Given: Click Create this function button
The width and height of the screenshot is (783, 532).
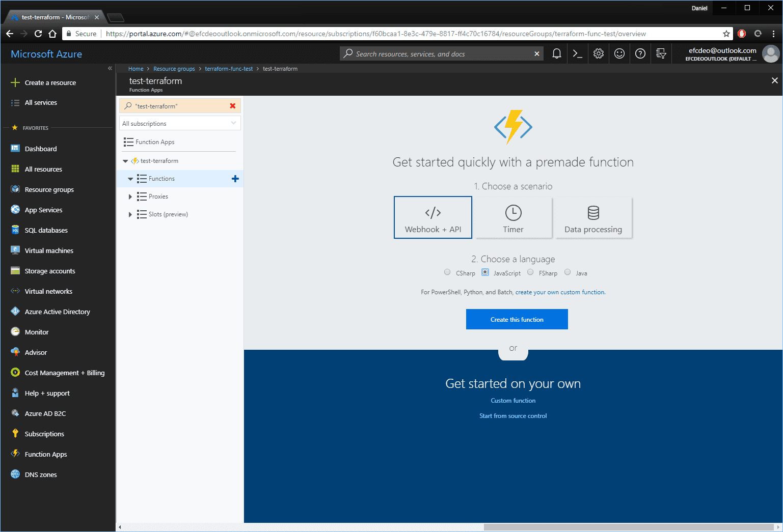Looking at the screenshot, I should [x=517, y=319].
